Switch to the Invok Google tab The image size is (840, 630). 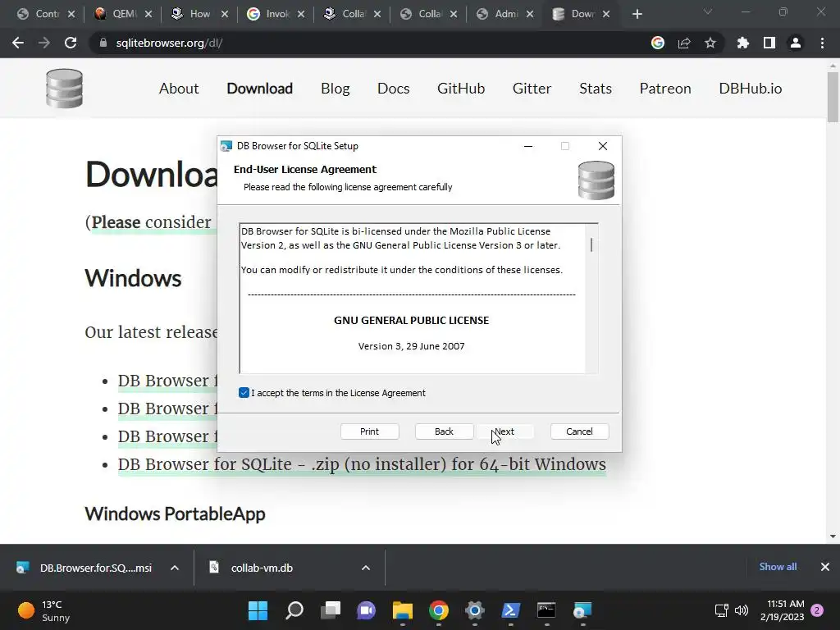click(276, 14)
